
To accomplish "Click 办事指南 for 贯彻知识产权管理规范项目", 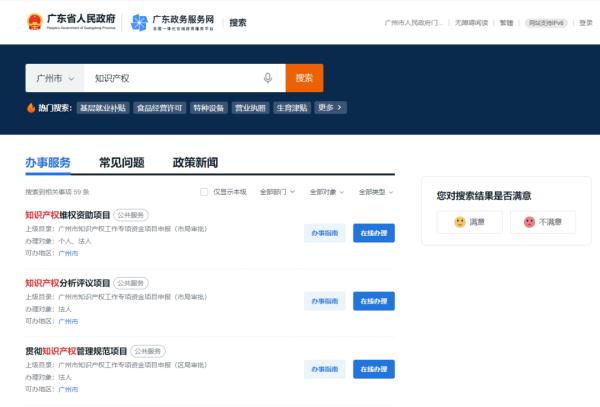I will 324,369.
